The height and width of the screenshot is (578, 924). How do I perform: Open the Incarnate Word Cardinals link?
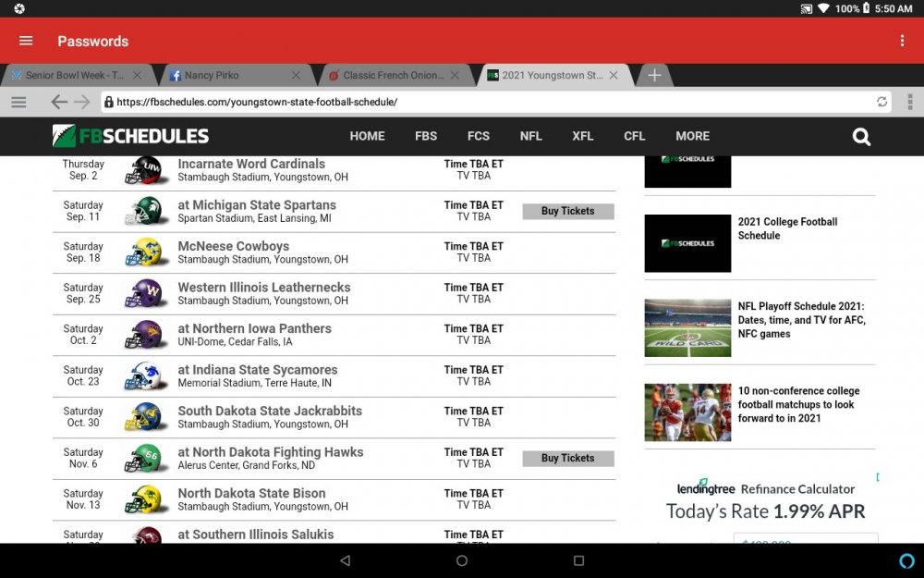pyautogui.click(x=251, y=164)
